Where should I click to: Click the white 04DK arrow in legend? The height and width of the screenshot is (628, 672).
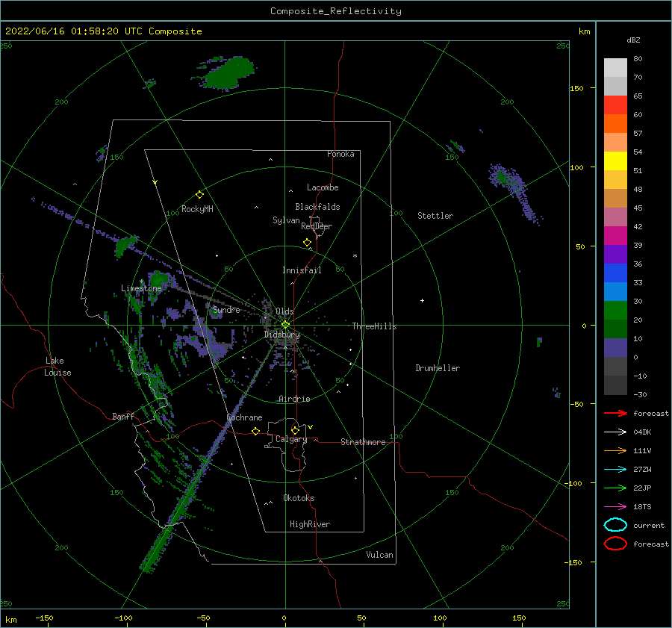tap(615, 432)
